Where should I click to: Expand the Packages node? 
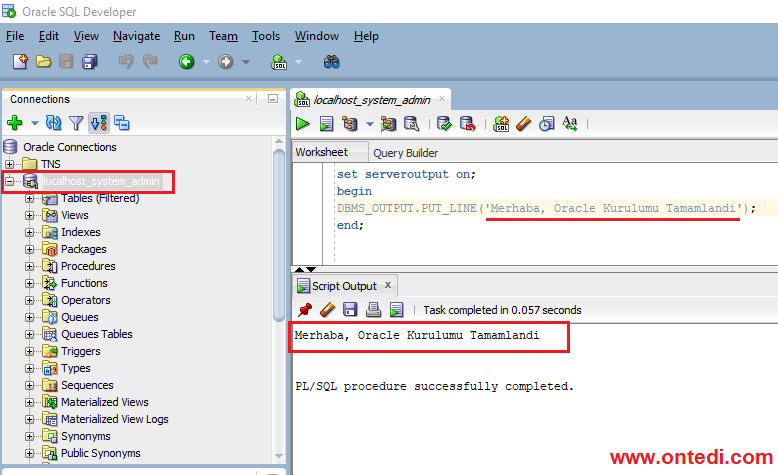(x=29, y=249)
